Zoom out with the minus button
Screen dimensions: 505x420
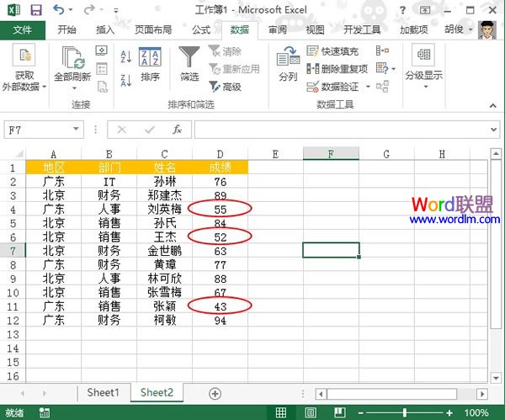tap(361, 413)
